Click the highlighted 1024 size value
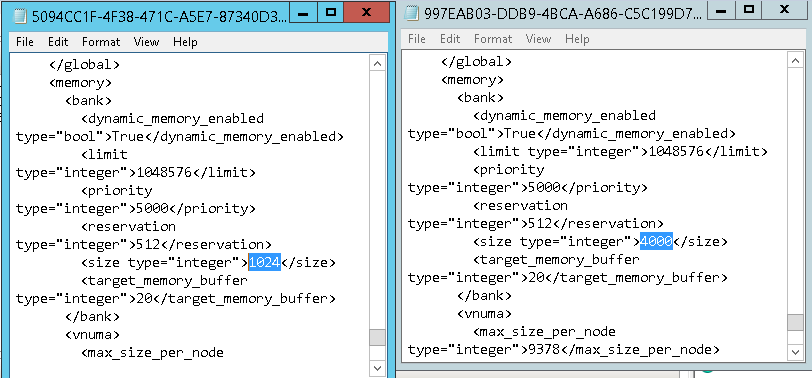The image size is (812, 378). point(265,263)
